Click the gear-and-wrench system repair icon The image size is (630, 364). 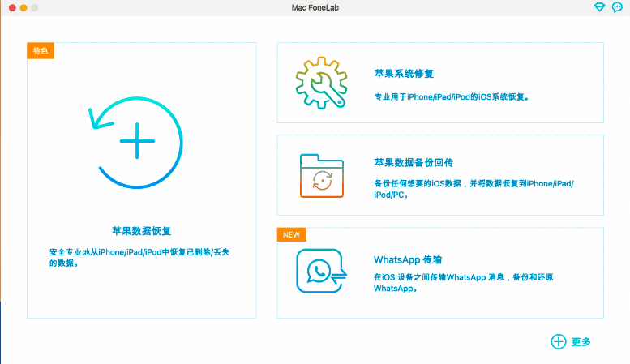(x=321, y=83)
